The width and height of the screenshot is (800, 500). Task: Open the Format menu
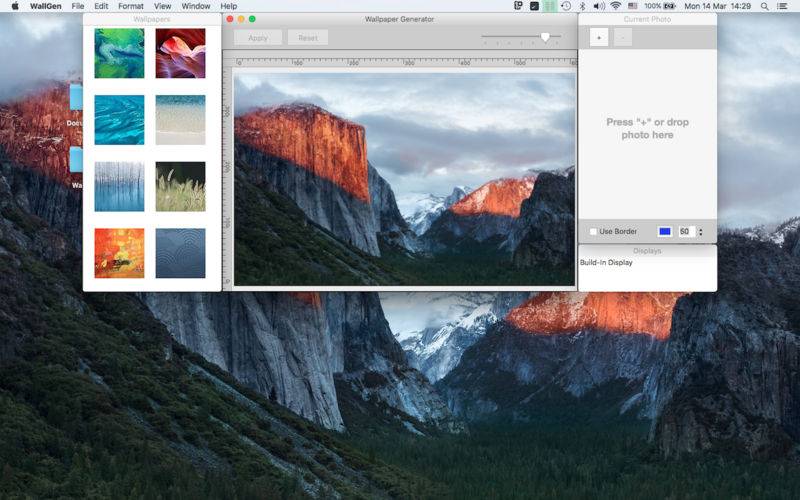pyautogui.click(x=131, y=6)
